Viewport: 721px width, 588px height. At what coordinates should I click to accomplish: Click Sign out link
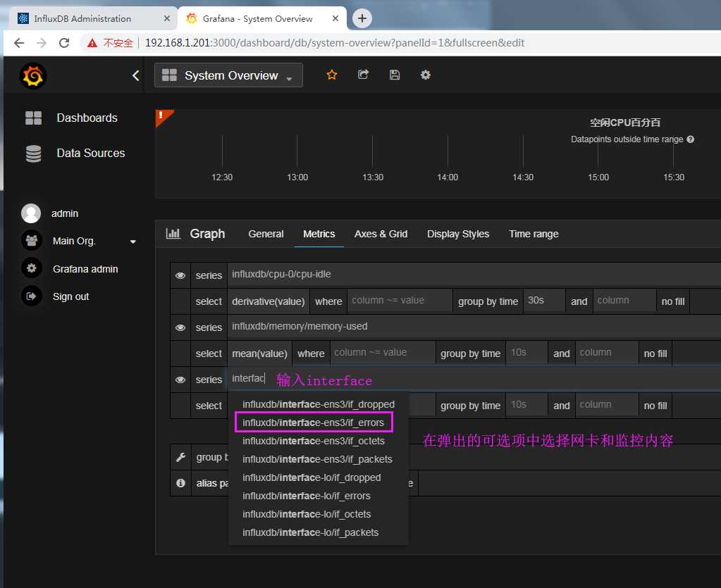coord(70,296)
